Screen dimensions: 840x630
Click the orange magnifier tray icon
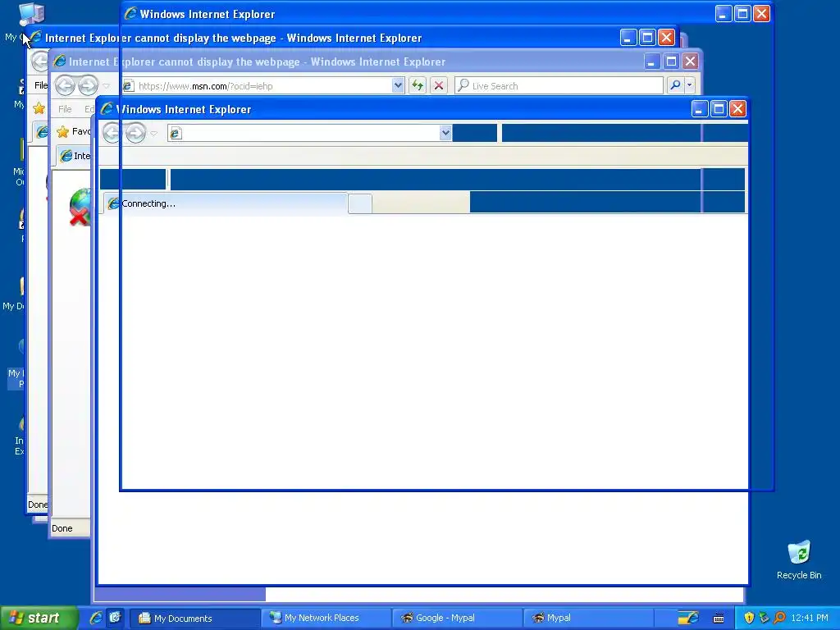click(779, 618)
